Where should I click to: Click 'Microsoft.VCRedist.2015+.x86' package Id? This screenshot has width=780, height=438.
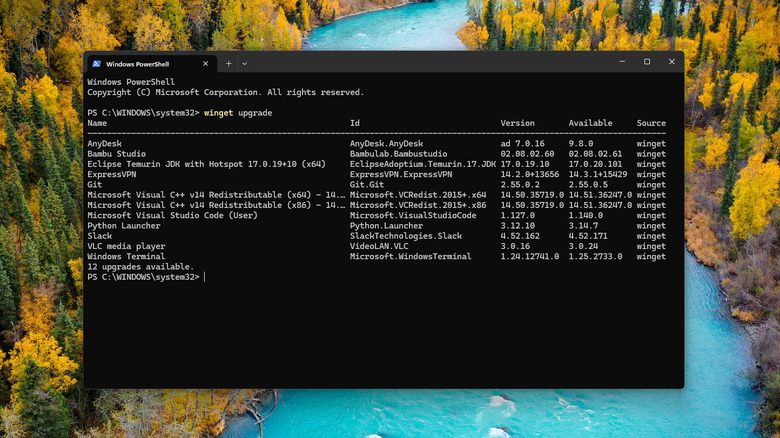418,205
